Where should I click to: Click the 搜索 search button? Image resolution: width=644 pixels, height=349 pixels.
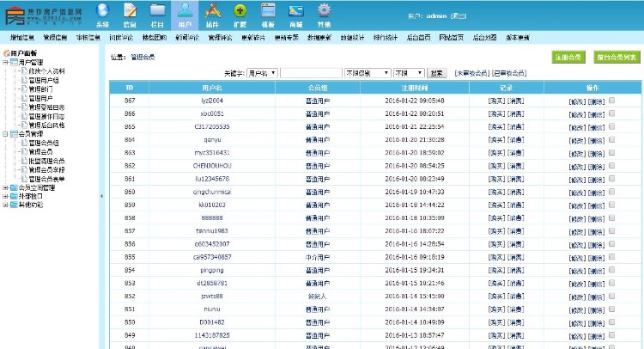[436, 73]
